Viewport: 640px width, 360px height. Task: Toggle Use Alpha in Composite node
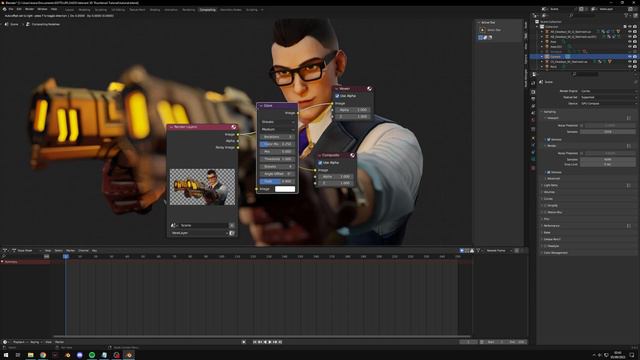coord(320,163)
